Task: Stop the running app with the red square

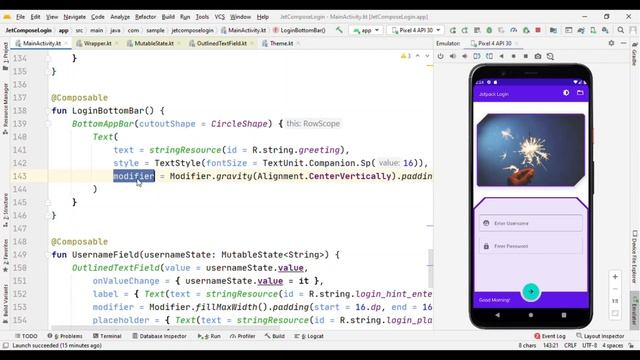Action: point(538,30)
